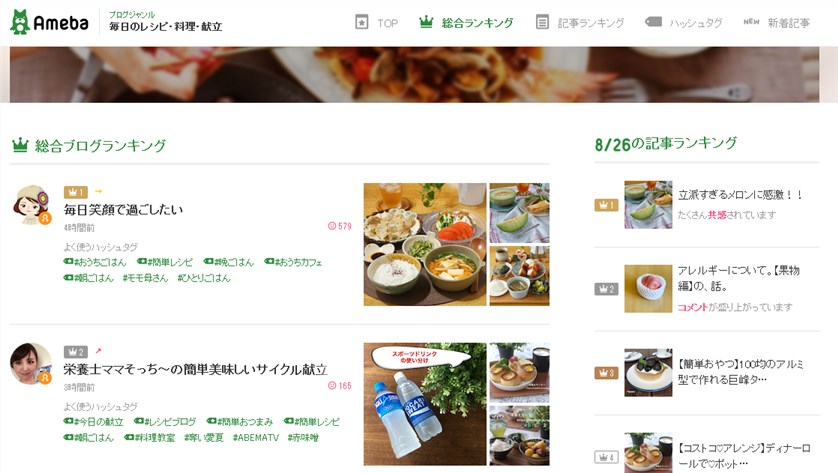Screen dimensions: 838x473
Task: Open the TOP tab
Action: pyautogui.click(x=377, y=23)
